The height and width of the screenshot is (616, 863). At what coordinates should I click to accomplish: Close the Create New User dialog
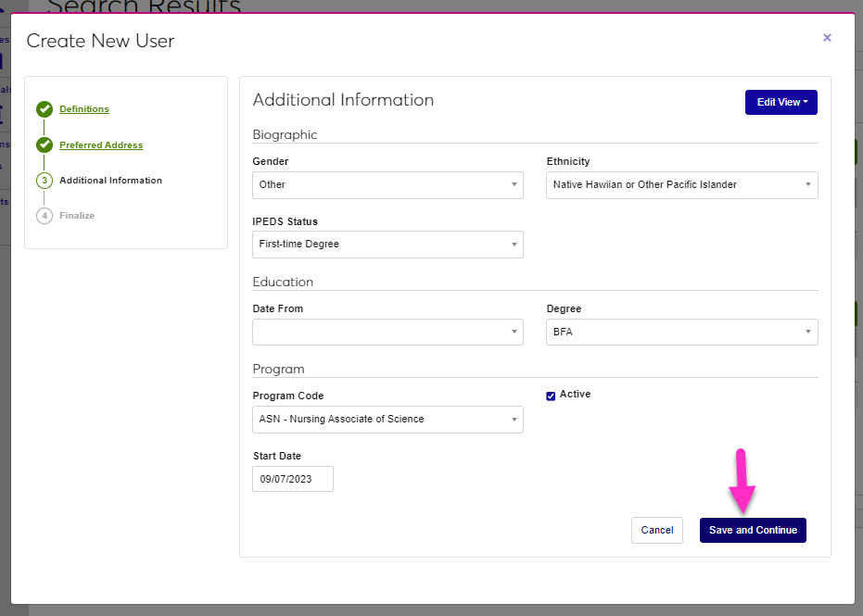pyautogui.click(x=827, y=38)
